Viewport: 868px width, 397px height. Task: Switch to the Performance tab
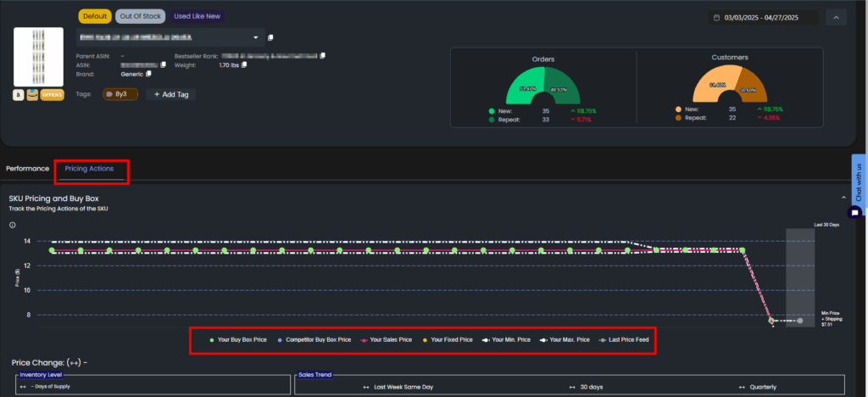click(x=28, y=168)
